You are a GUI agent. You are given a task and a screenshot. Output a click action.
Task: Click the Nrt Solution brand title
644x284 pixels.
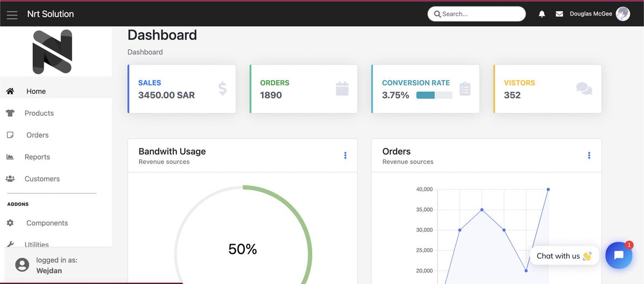click(50, 14)
